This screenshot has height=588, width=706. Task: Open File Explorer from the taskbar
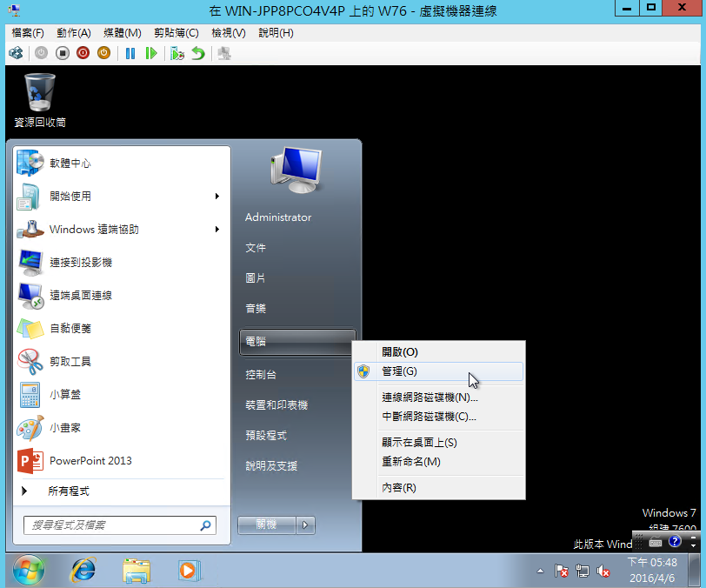pyautogui.click(x=137, y=571)
